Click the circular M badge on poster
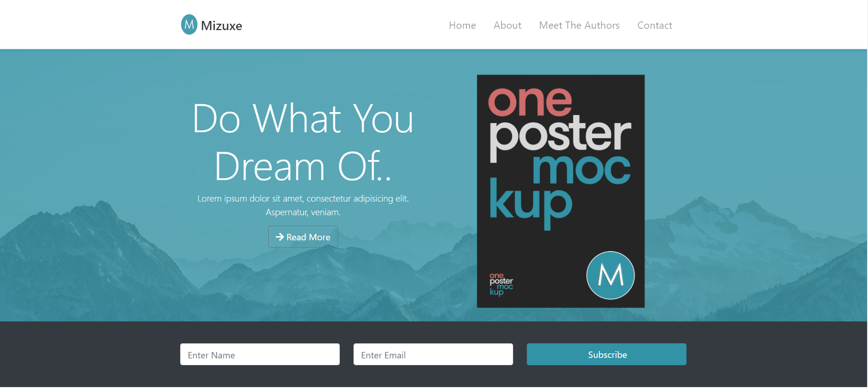This screenshot has height=388, width=868. tap(610, 275)
